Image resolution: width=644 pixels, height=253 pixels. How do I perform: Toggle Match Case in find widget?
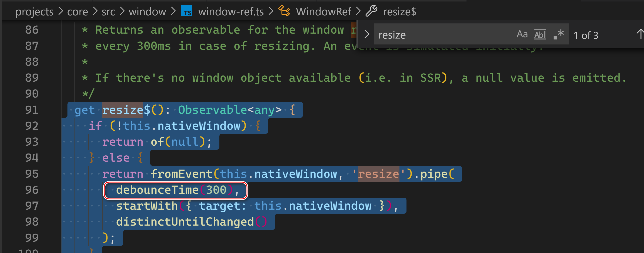pyautogui.click(x=522, y=34)
